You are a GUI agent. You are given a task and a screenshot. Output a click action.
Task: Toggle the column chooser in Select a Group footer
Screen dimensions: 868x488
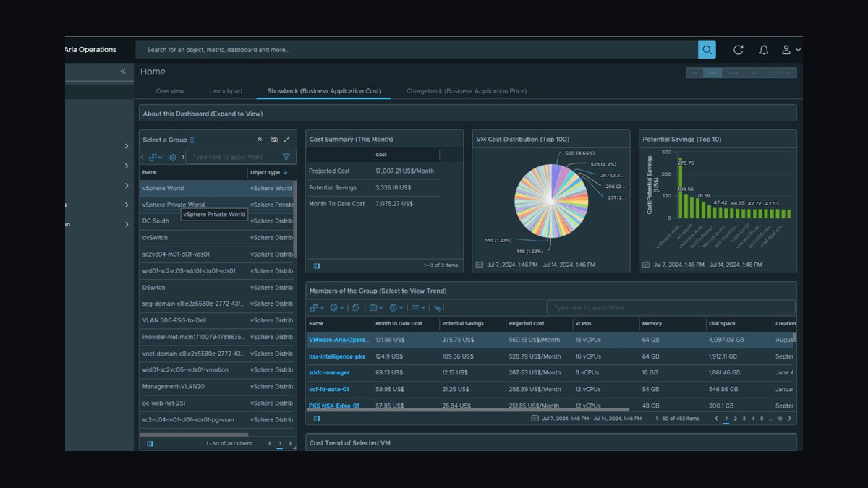150,443
